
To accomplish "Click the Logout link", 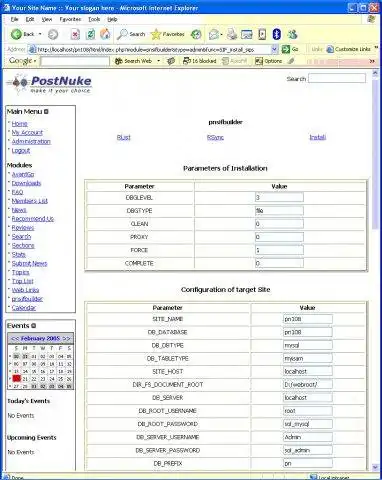I will click(x=21, y=150).
